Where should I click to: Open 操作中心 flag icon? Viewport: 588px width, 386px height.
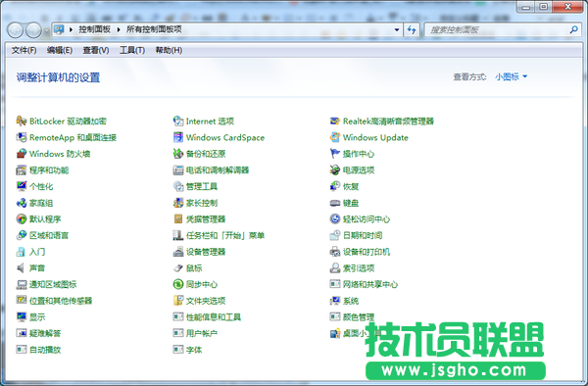point(335,154)
